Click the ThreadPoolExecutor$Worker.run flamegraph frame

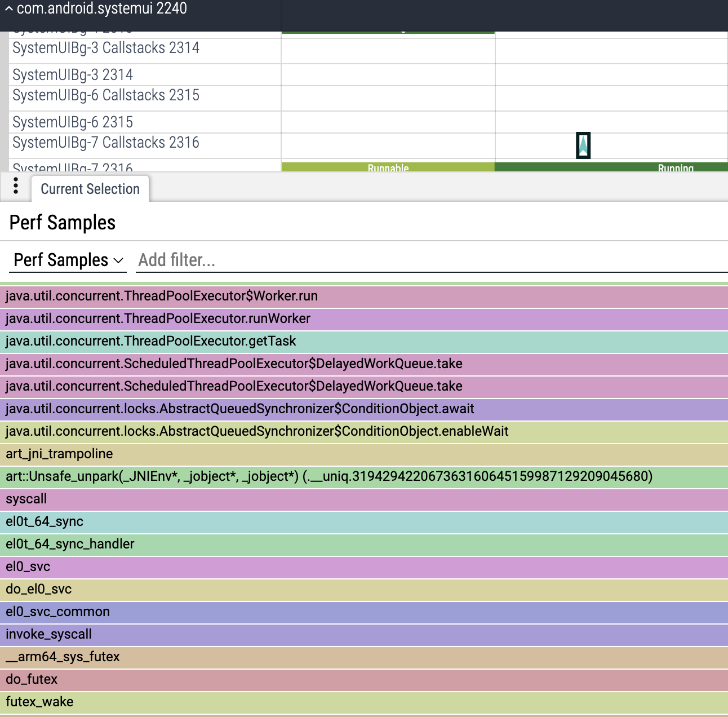(x=364, y=296)
